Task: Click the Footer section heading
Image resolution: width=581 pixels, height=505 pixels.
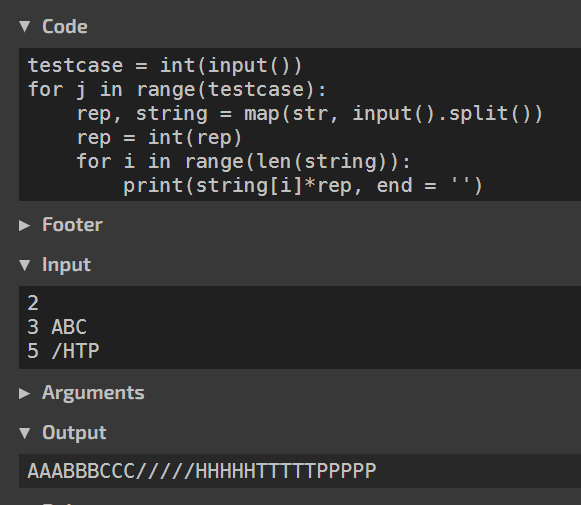Action: pos(72,225)
